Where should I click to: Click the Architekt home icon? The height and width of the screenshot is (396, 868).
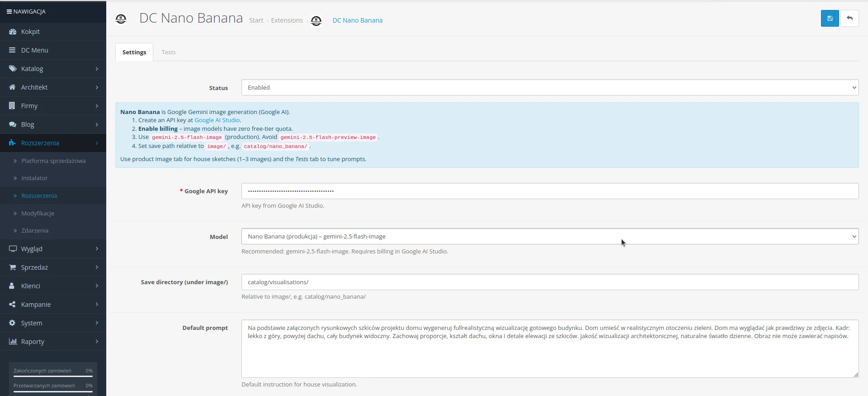(12, 87)
